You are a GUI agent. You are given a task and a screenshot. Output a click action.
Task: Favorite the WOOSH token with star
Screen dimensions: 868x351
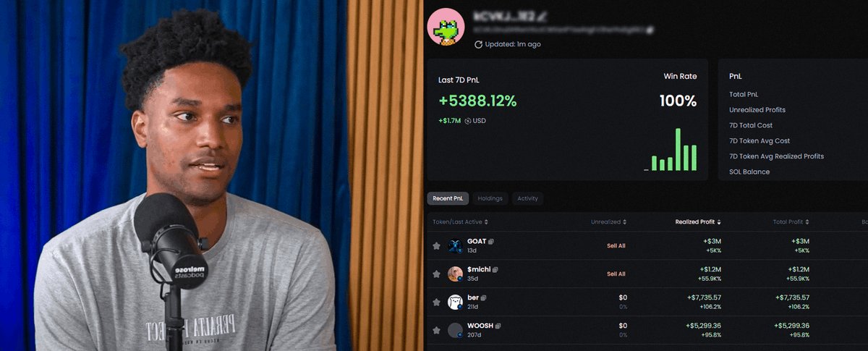436,330
